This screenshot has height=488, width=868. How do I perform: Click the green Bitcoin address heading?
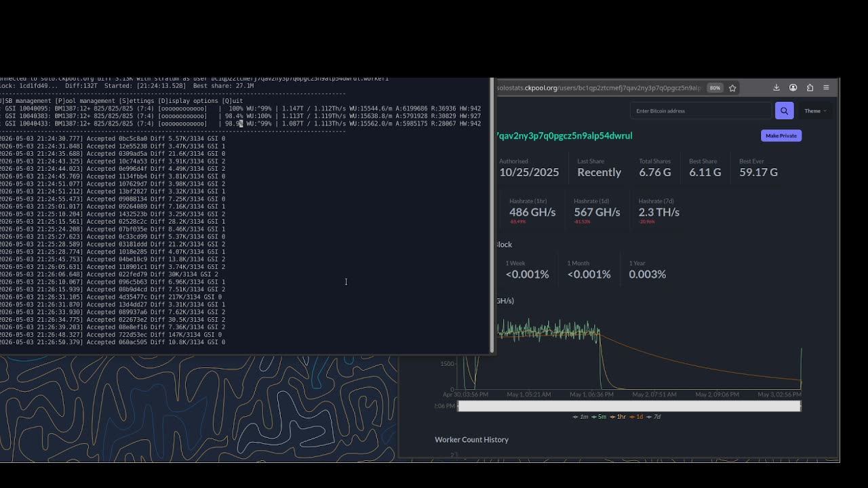[564, 136]
